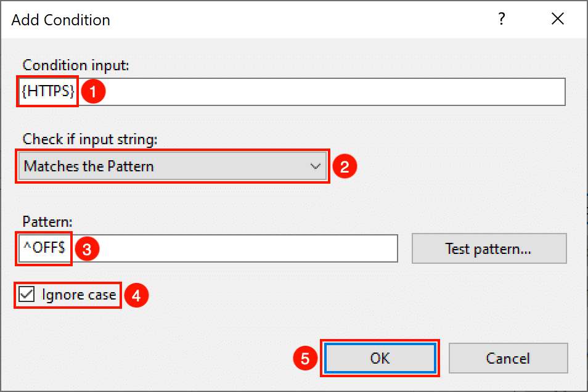Click the red step 3 badge
This screenshot has height=392, width=588.
[x=87, y=249]
